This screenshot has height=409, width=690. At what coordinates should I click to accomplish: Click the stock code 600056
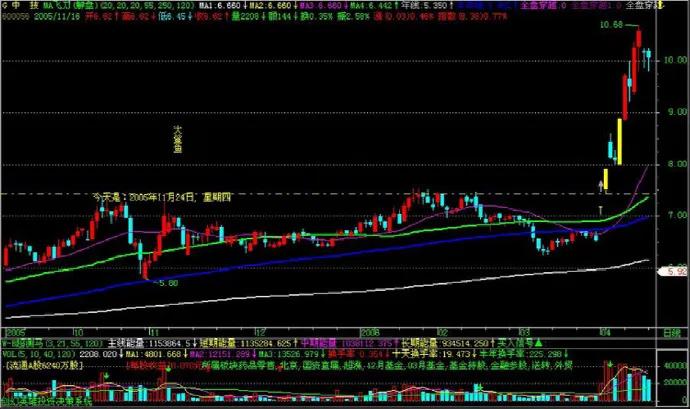15,16
